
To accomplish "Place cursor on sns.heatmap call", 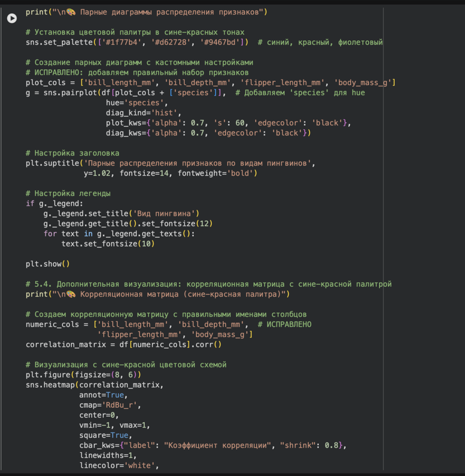I will click(x=50, y=385).
